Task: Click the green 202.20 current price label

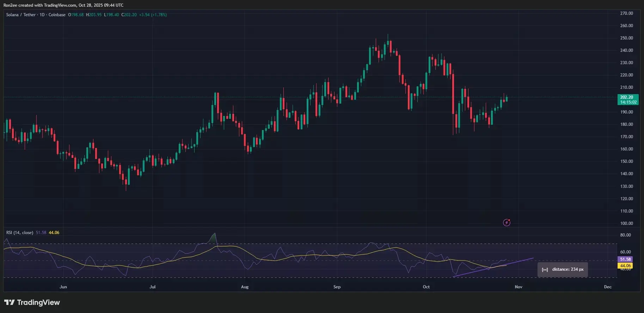Action: click(628, 99)
